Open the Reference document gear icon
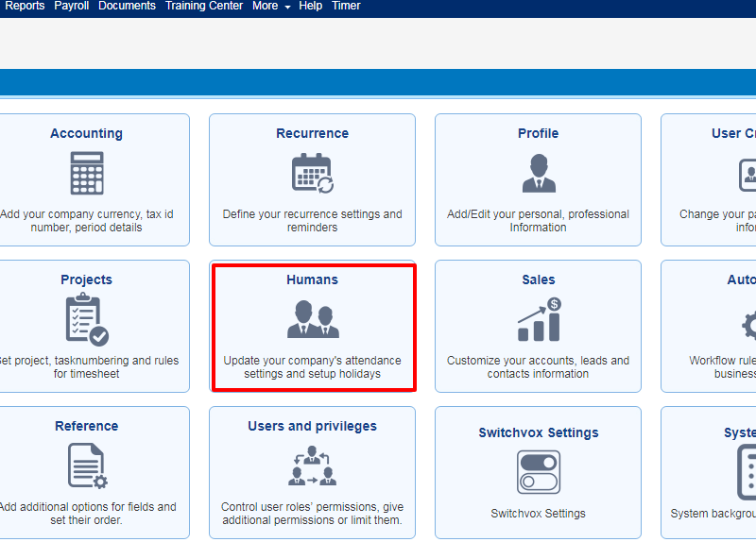Screen dimensions: 756x542 point(87,466)
